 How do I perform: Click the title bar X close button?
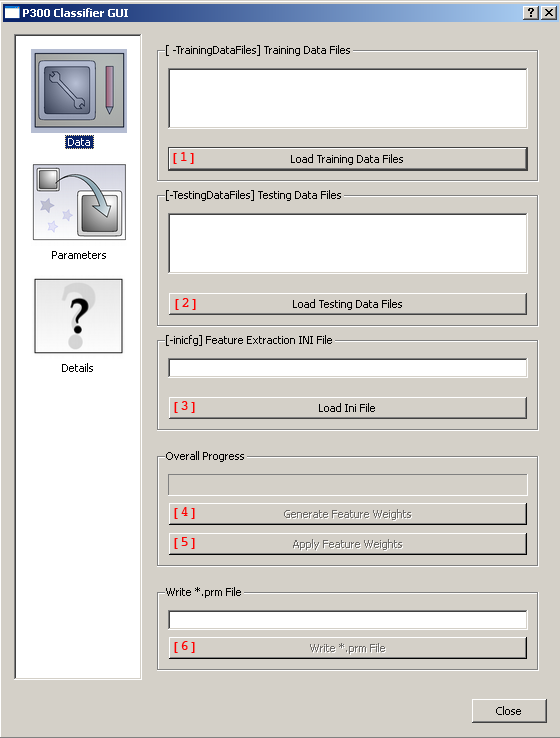point(549,13)
